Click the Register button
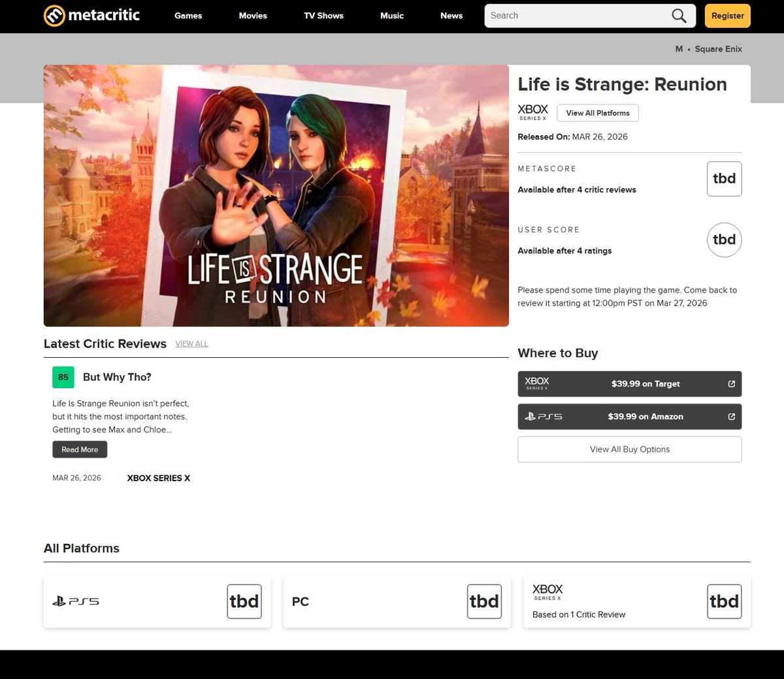Viewport: 784px width, 679px height. [x=728, y=16]
